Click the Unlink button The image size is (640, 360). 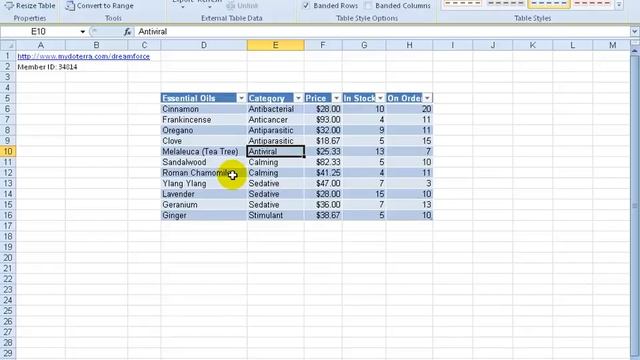[242, 6]
